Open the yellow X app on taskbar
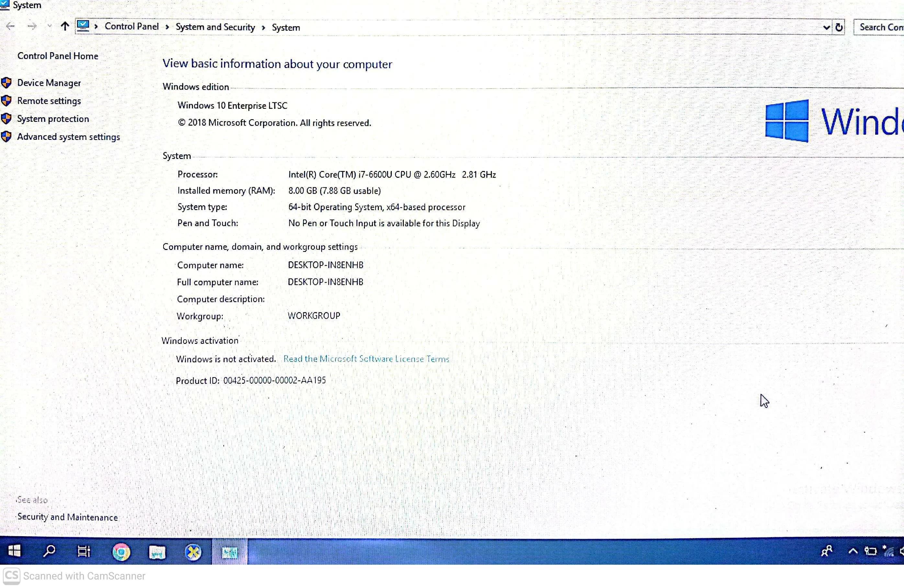This screenshot has width=904, height=588. (x=193, y=552)
